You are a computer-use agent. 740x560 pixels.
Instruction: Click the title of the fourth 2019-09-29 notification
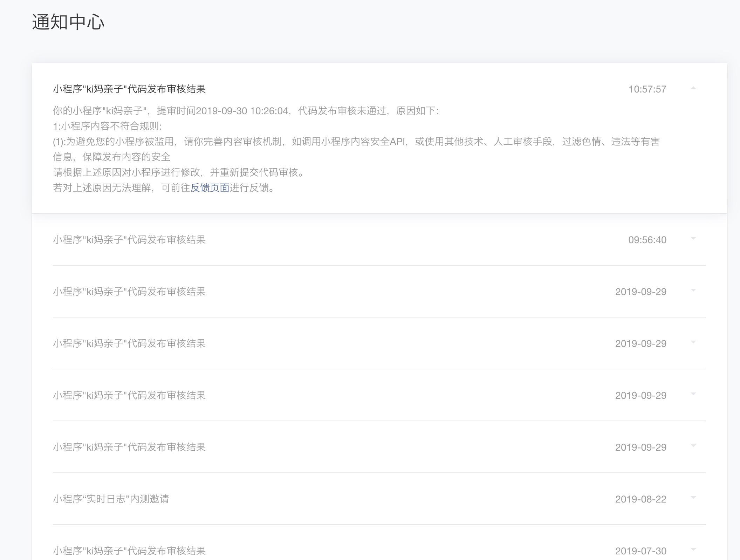129,447
